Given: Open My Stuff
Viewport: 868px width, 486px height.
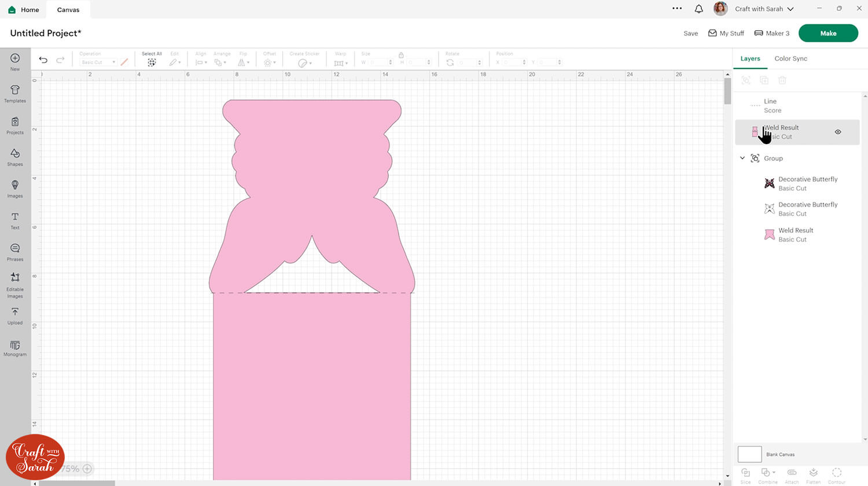Looking at the screenshot, I should tap(726, 33).
